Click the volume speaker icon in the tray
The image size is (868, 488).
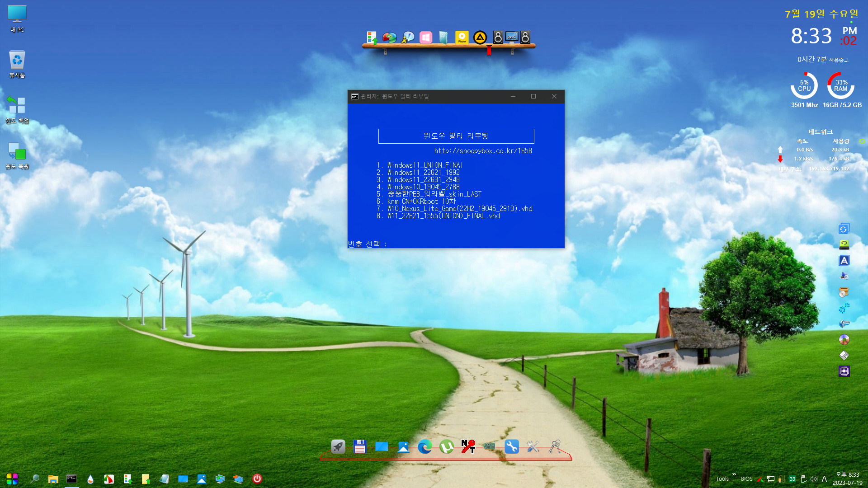[814, 479]
